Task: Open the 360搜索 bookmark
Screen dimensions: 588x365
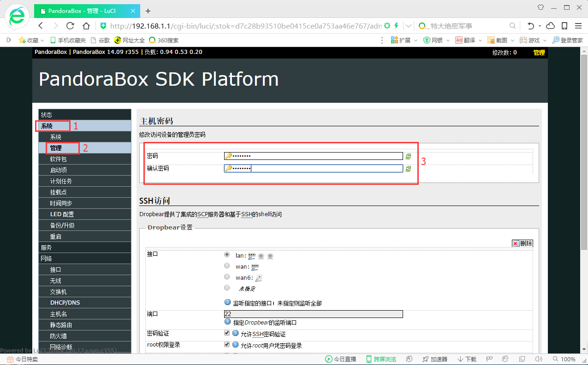Action: tap(164, 41)
